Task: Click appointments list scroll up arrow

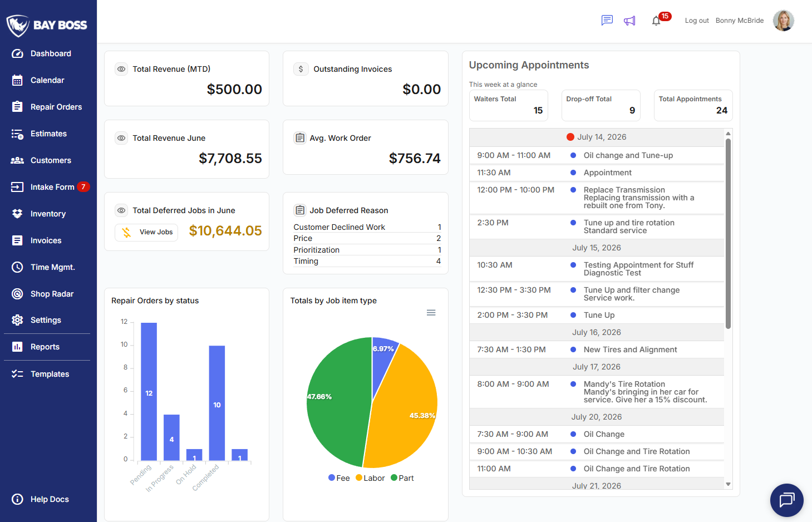Action: pyautogui.click(x=728, y=134)
